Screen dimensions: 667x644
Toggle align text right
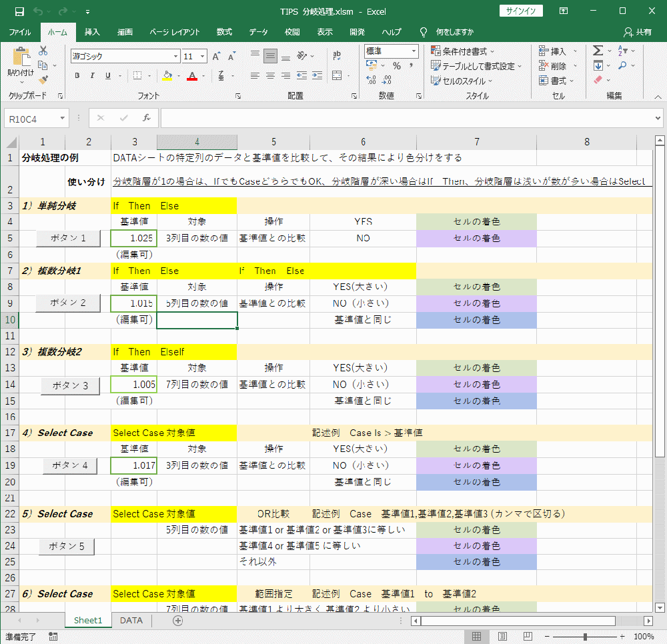(x=286, y=75)
